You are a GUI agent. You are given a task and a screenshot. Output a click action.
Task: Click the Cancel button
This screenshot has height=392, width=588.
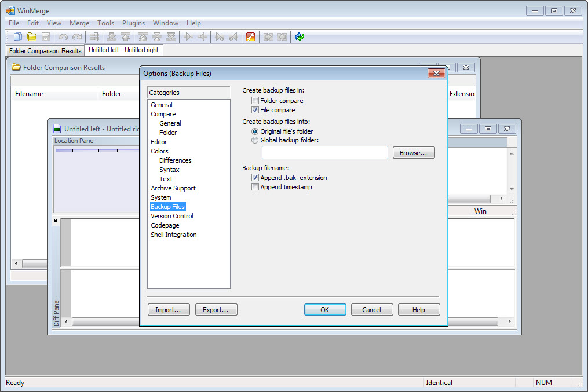pyautogui.click(x=372, y=310)
